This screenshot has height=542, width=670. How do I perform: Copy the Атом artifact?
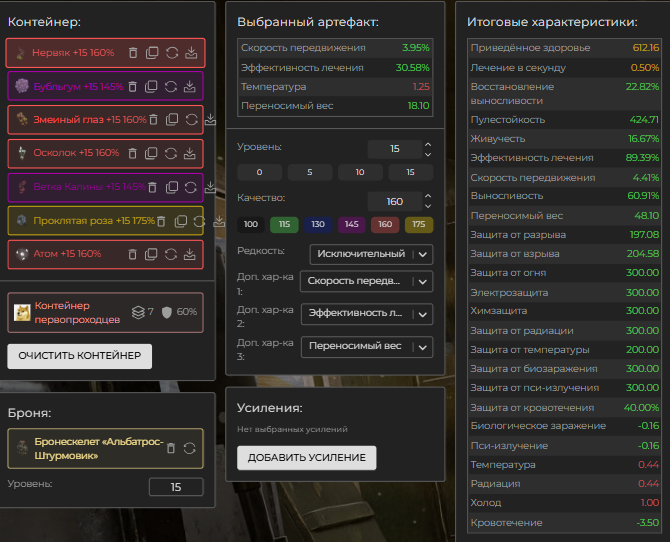(x=151, y=254)
